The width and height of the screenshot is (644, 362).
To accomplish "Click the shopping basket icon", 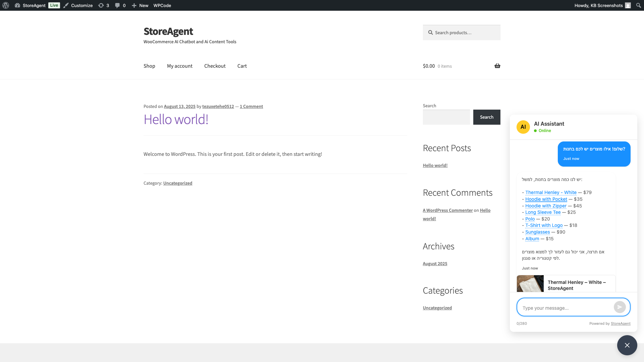I will point(497,66).
